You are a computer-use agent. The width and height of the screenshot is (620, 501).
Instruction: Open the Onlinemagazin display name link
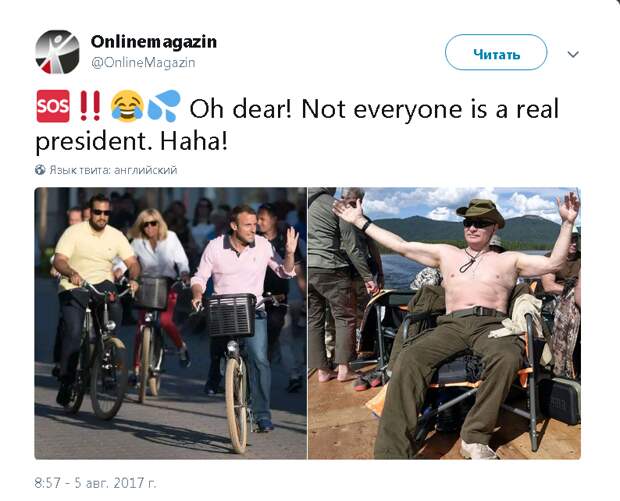click(154, 42)
